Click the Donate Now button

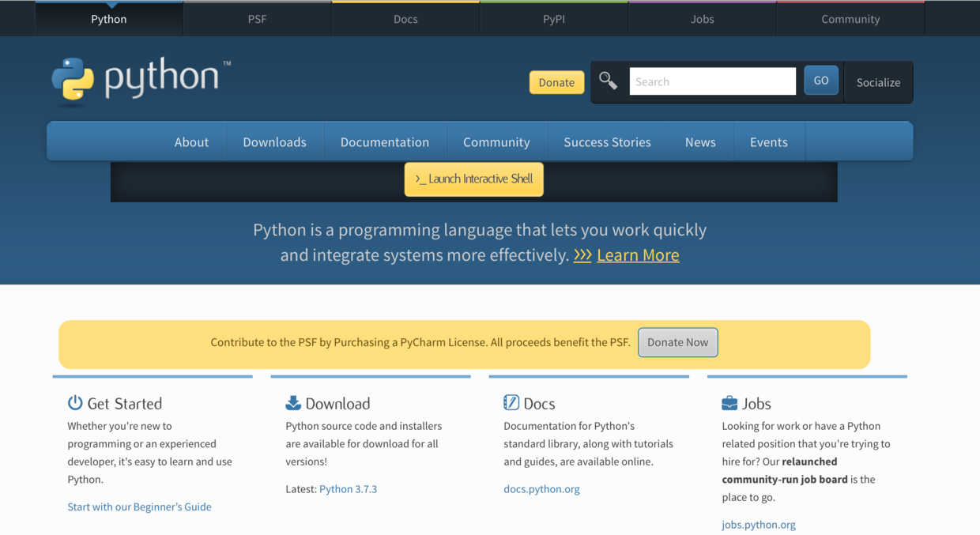(x=678, y=342)
